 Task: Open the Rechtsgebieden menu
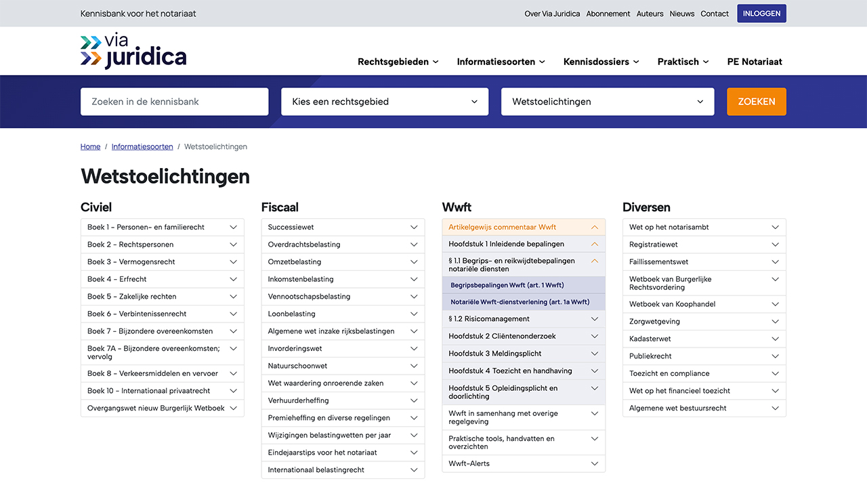[398, 62]
